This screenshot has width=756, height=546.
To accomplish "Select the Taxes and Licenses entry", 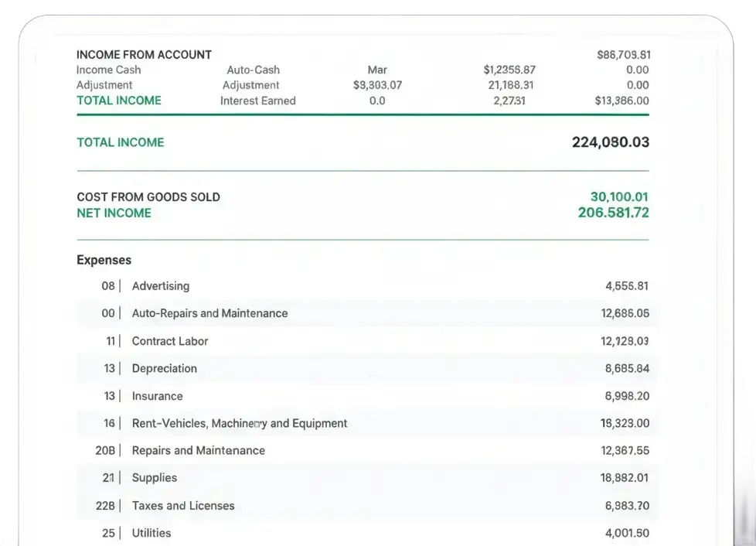I will 183,506.
